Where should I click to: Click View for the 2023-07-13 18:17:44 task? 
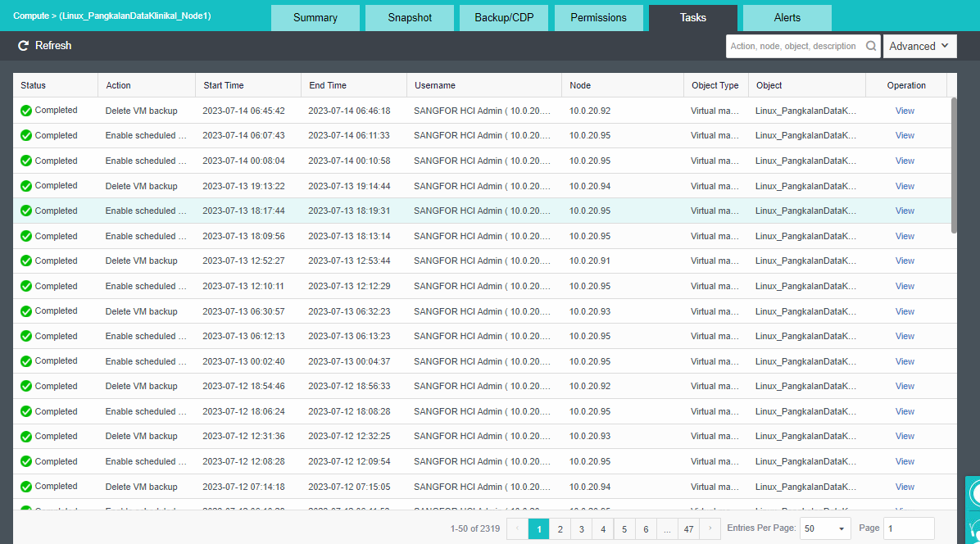pos(905,211)
